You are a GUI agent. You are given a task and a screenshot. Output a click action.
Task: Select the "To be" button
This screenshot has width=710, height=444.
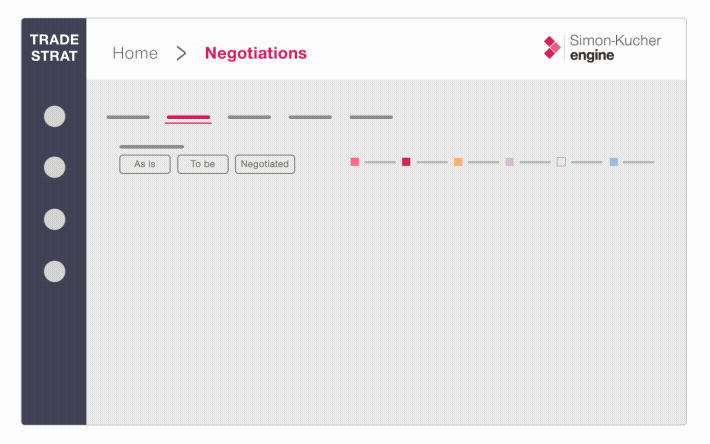203,164
